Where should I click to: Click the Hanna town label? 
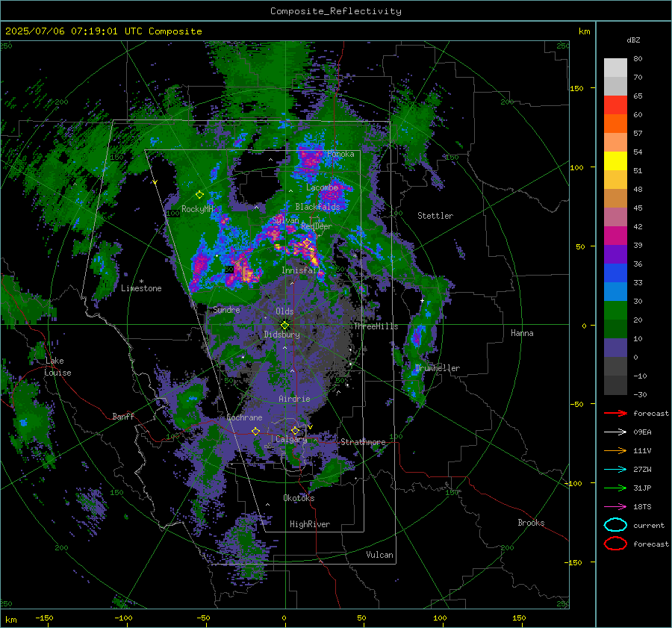point(522,333)
